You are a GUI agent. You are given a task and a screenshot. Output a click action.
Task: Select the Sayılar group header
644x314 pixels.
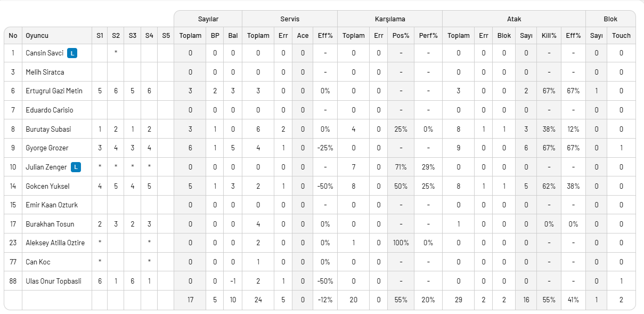coord(208,19)
